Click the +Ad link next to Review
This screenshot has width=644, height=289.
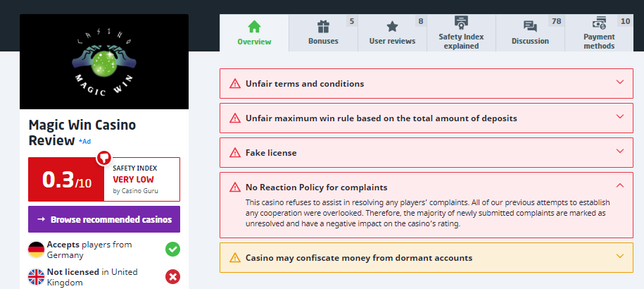(x=84, y=142)
